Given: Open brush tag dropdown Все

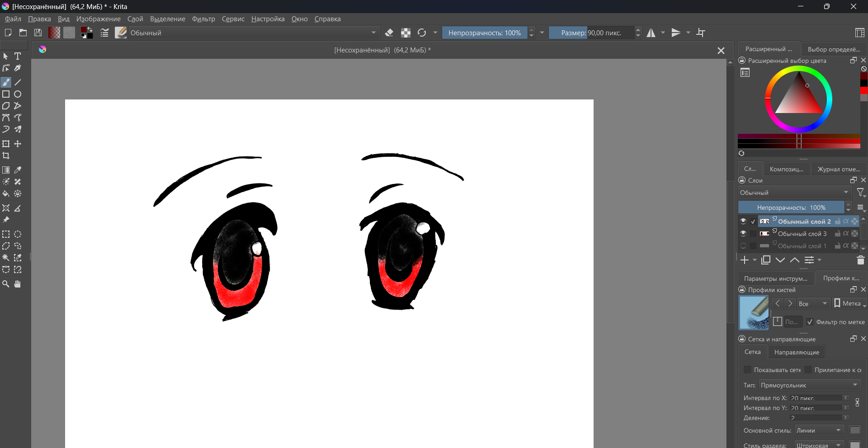Looking at the screenshot, I should click(813, 303).
